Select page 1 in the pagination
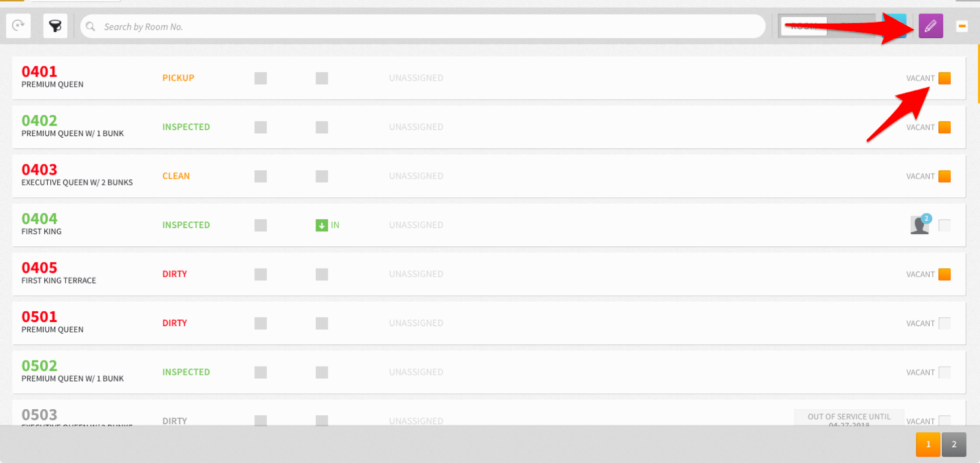 928,444
